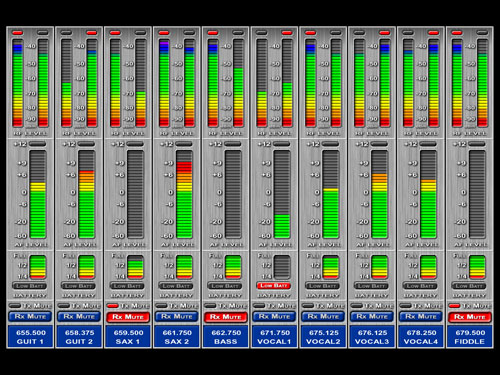This screenshot has height=375, width=500.
Task: Click the empty battery meter on VOCAL1
Action: tap(282, 267)
